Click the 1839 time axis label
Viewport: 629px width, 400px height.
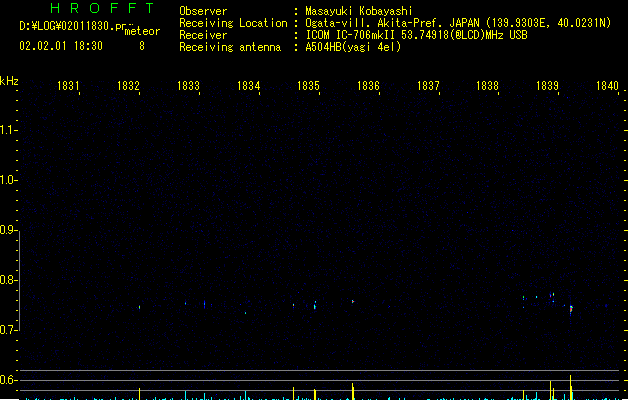coord(547,86)
